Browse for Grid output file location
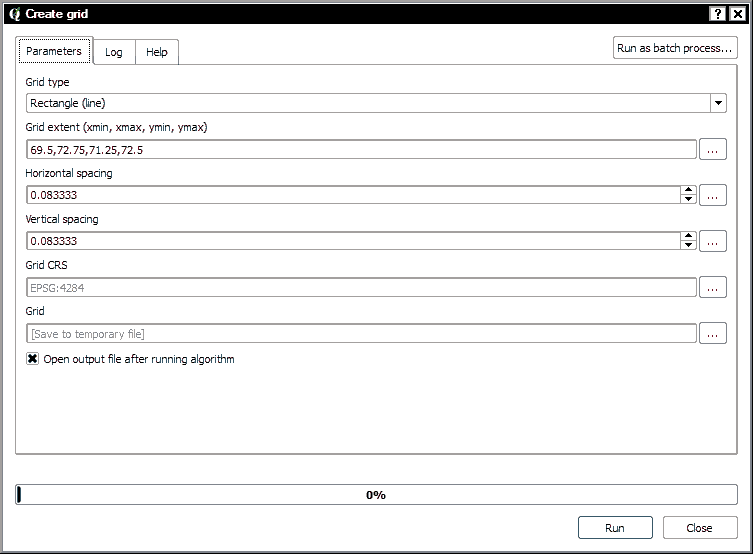753x554 pixels. pos(712,333)
